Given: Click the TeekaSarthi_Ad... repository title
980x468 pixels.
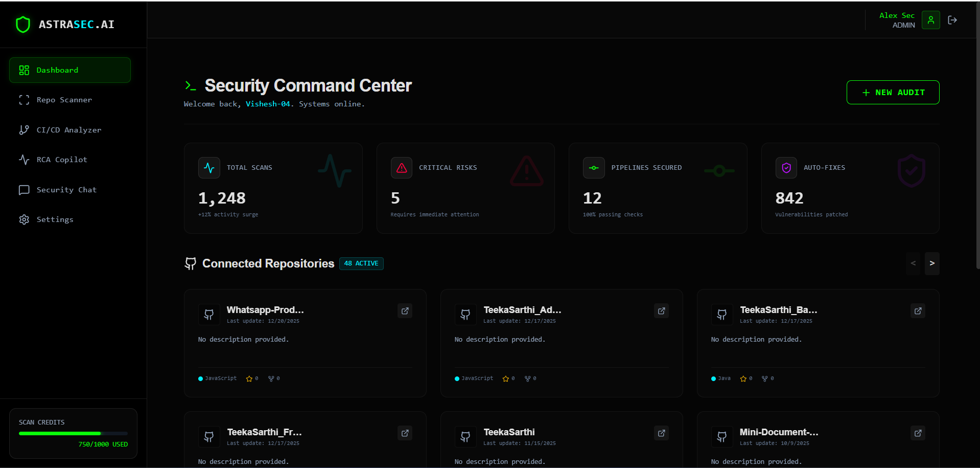Looking at the screenshot, I should [522, 310].
